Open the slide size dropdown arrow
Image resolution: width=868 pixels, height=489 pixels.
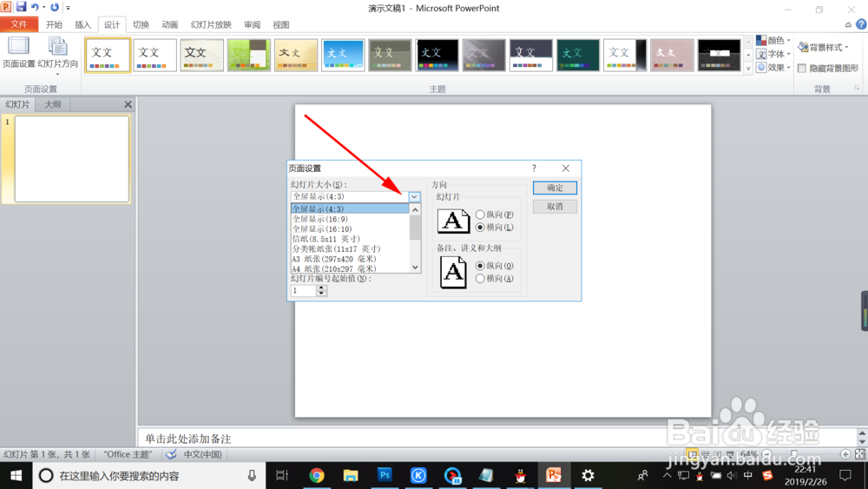click(x=414, y=196)
